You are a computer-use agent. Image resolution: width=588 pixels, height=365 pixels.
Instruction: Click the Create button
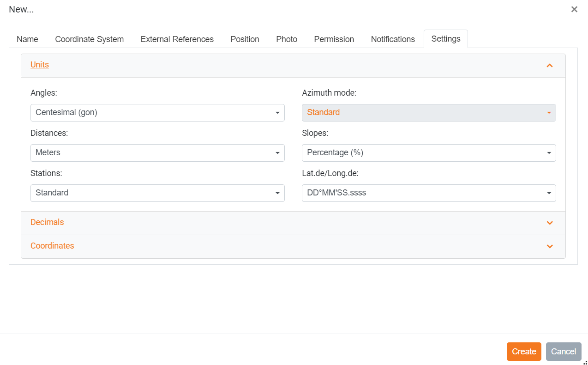(x=524, y=352)
